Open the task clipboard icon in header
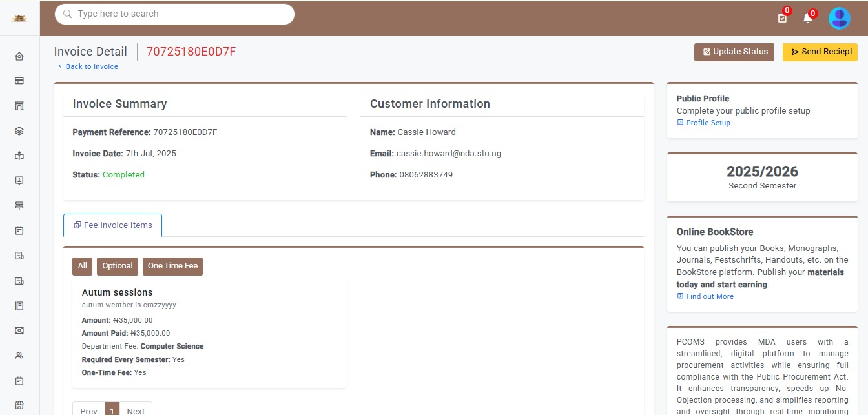This screenshot has width=868, height=415. pos(782,18)
